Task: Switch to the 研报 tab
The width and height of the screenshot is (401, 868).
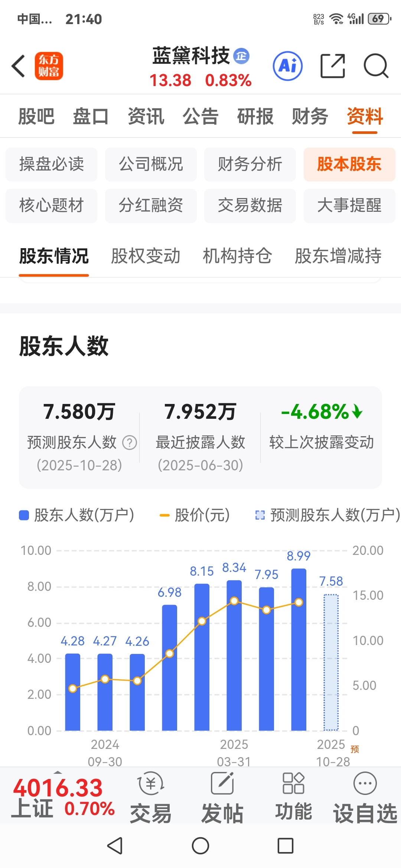Action: pyautogui.click(x=255, y=116)
